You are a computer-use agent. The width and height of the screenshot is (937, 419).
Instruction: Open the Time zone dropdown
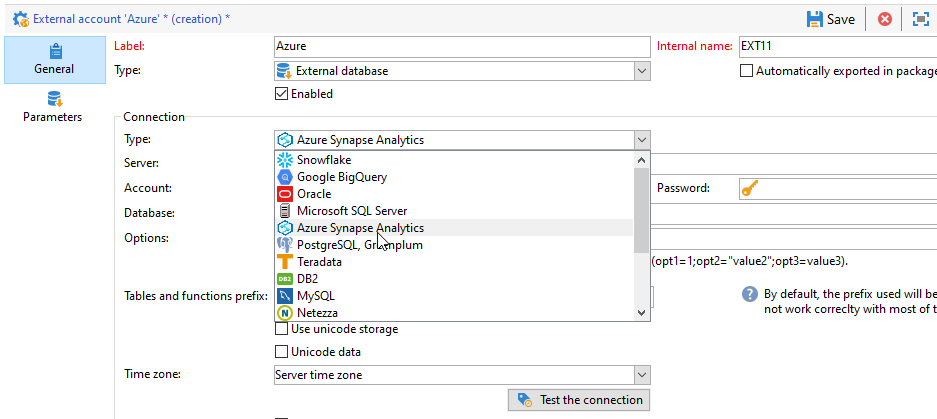coord(641,375)
